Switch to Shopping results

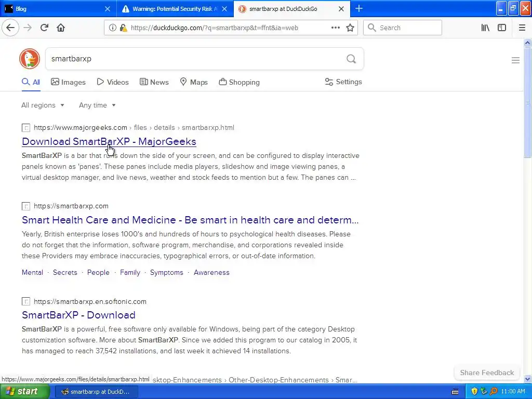click(239, 82)
